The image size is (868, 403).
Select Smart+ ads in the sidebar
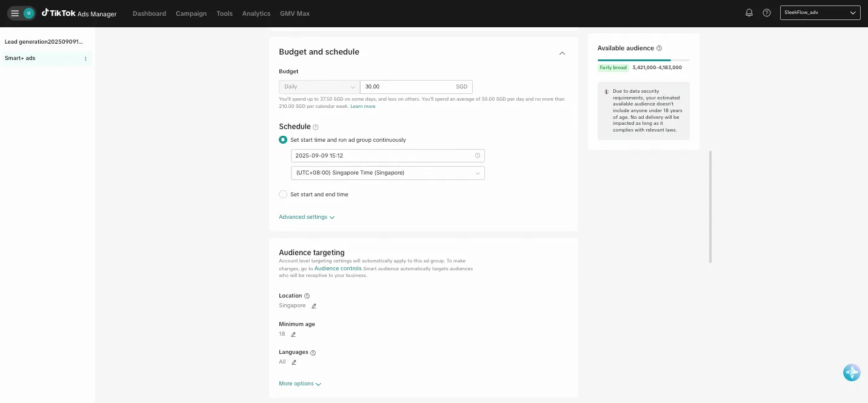20,58
